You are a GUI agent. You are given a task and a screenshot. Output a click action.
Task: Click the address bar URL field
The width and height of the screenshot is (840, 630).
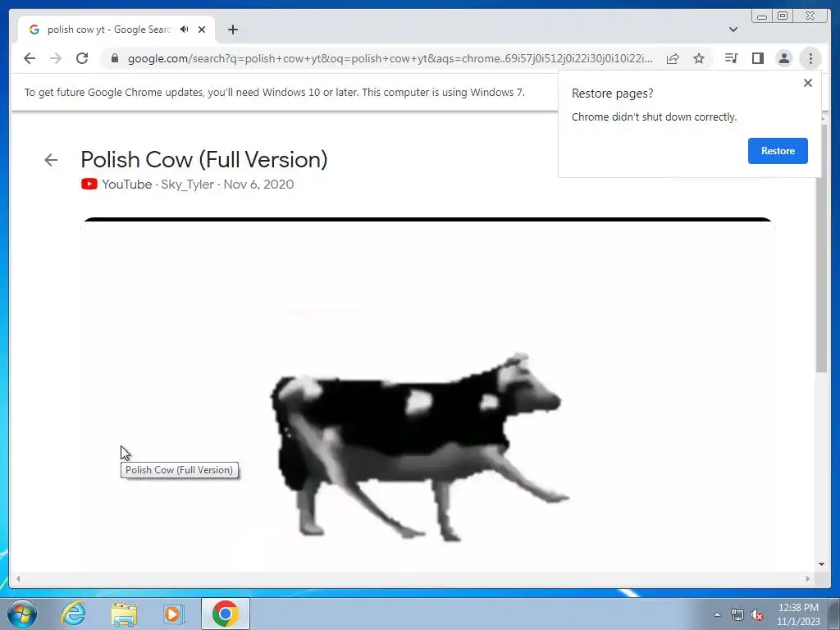point(390,58)
